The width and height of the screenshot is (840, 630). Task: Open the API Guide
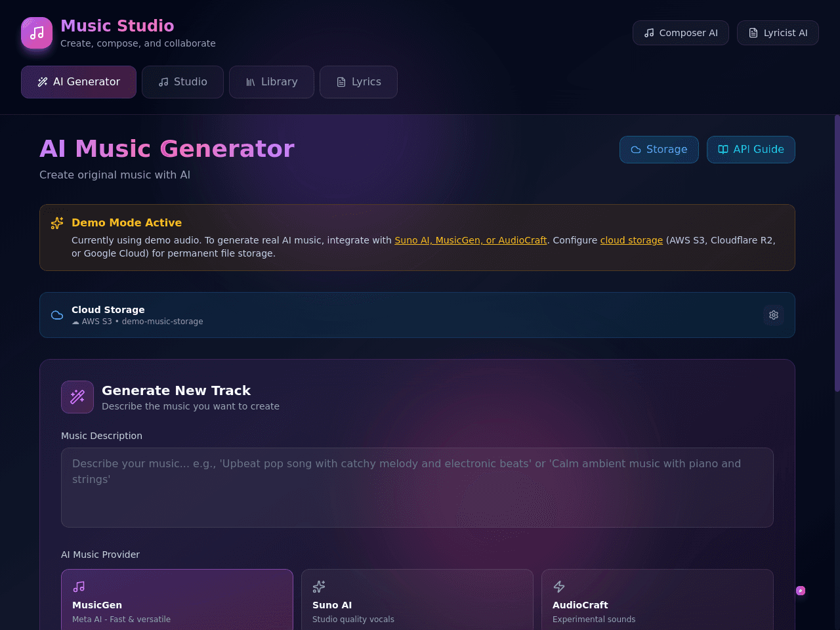pos(751,150)
